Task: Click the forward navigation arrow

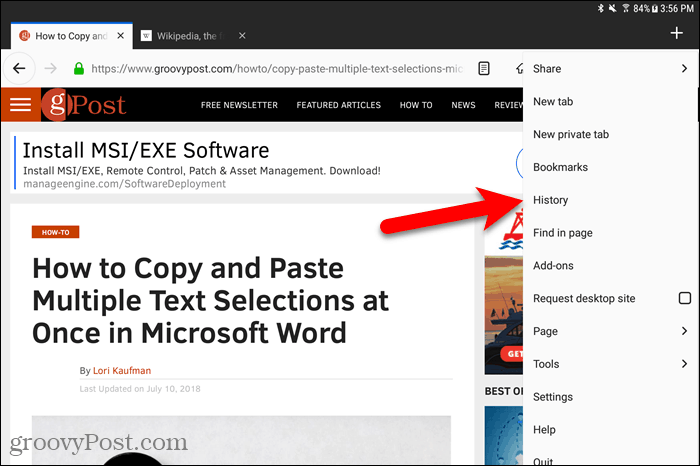Action: click(x=50, y=68)
